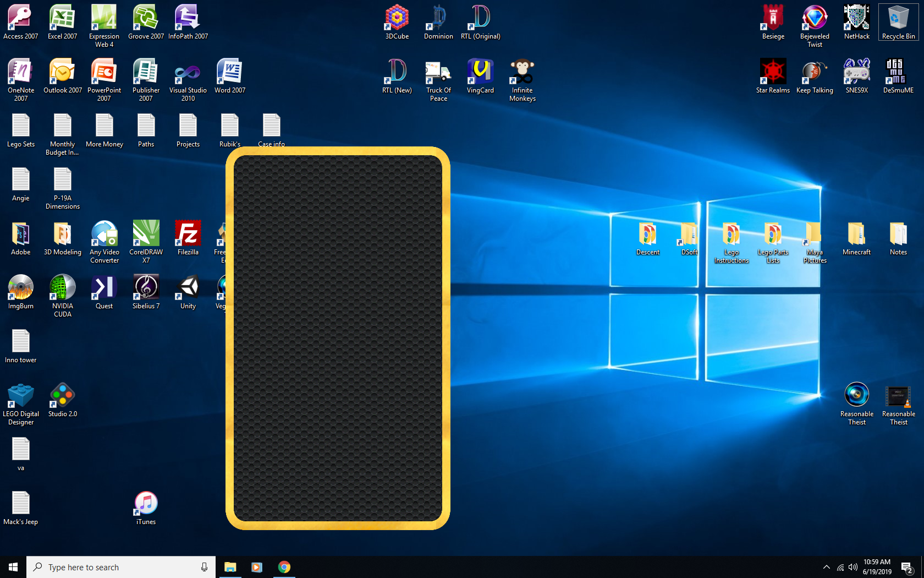Viewport: 924px width, 578px height.
Task: Click the P-19A Dimensions document
Action: (x=63, y=188)
